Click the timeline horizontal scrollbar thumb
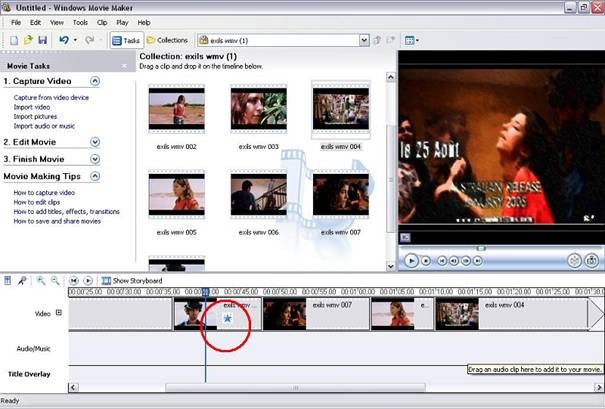 click(296, 387)
